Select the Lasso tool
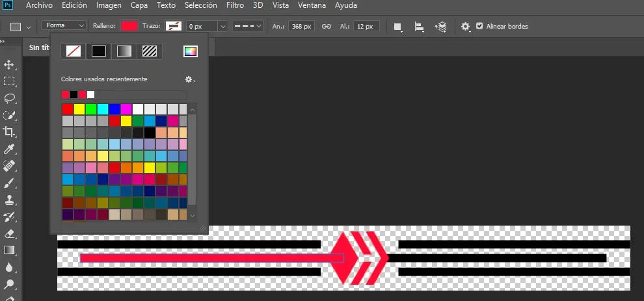 [x=9, y=98]
